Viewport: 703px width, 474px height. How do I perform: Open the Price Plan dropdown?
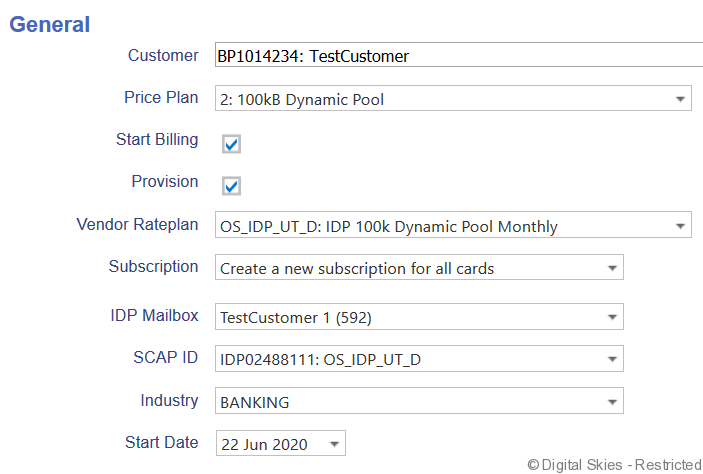point(453,99)
